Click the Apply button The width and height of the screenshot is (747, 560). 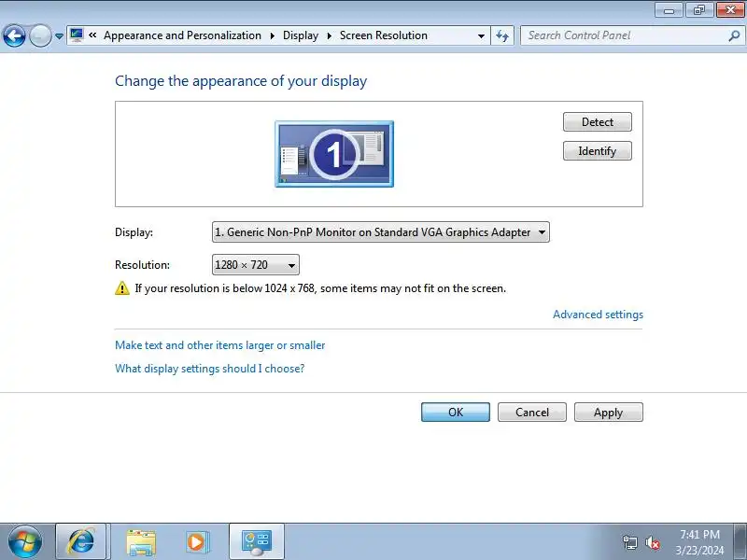tap(609, 412)
